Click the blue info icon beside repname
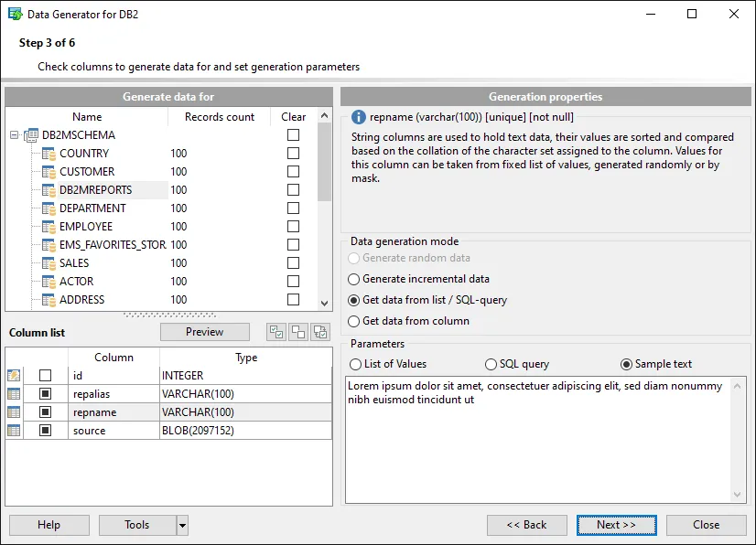The height and width of the screenshot is (545, 756). tap(358, 117)
